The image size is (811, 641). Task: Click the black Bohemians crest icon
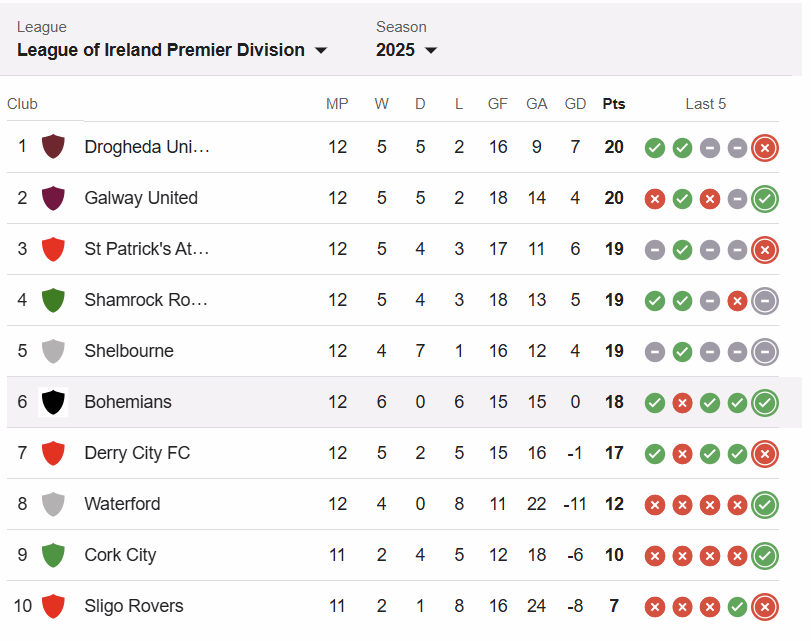click(x=53, y=401)
